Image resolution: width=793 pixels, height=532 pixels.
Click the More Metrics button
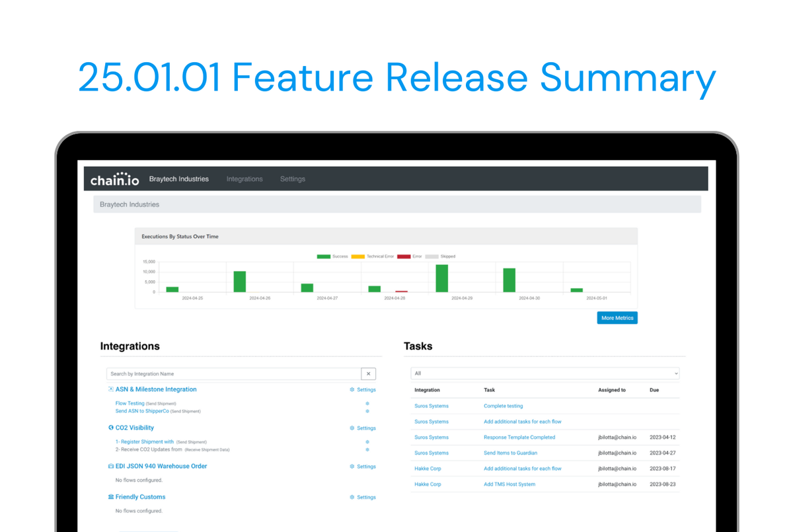pyautogui.click(x=617, y=318)
